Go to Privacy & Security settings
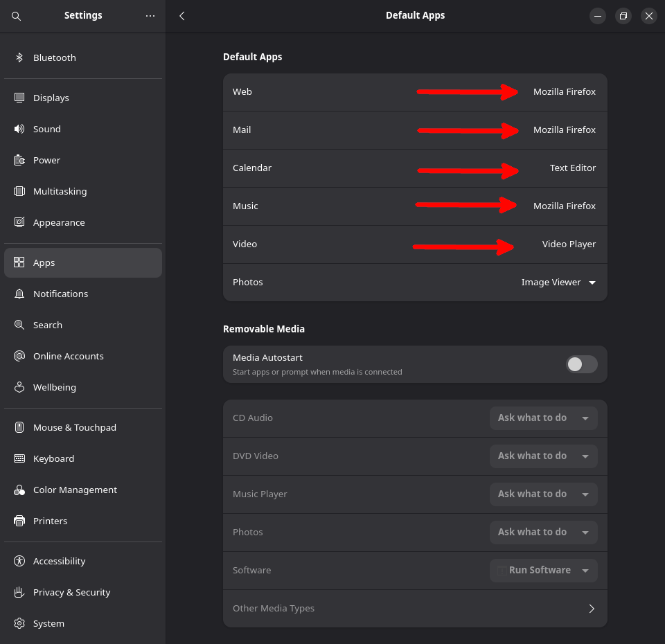Viewport: 665px width, 644px height. (x=71, y=592)
